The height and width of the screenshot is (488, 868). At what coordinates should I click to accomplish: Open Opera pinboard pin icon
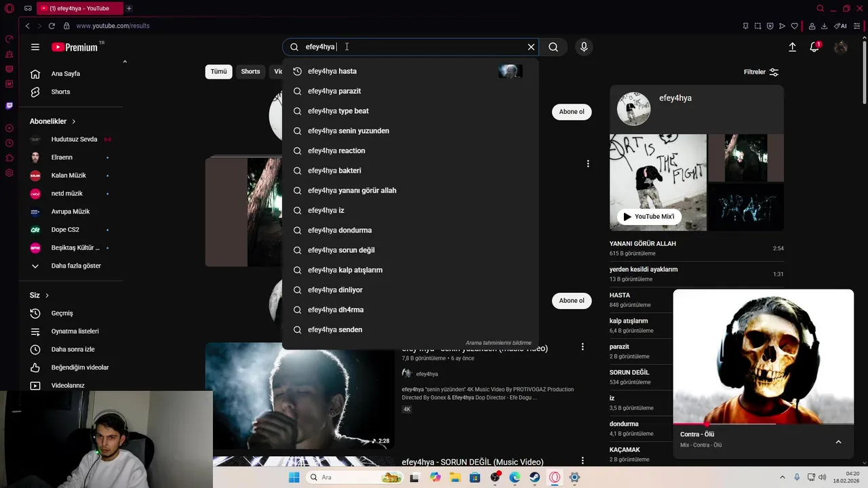tap(745, 26)
